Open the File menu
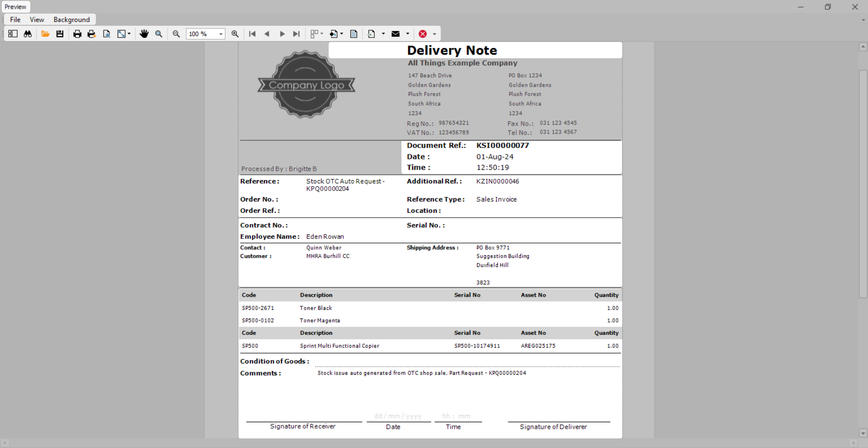 (15, 19)
